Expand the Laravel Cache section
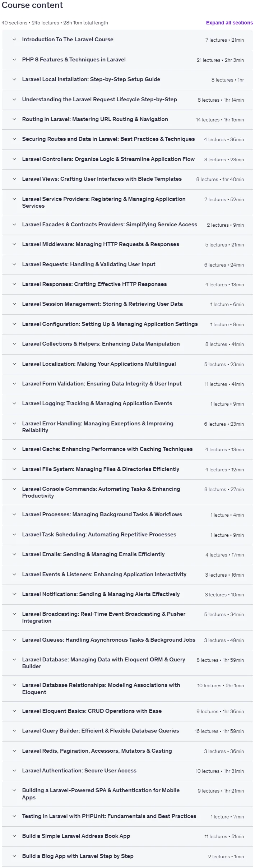 point(127,449)
